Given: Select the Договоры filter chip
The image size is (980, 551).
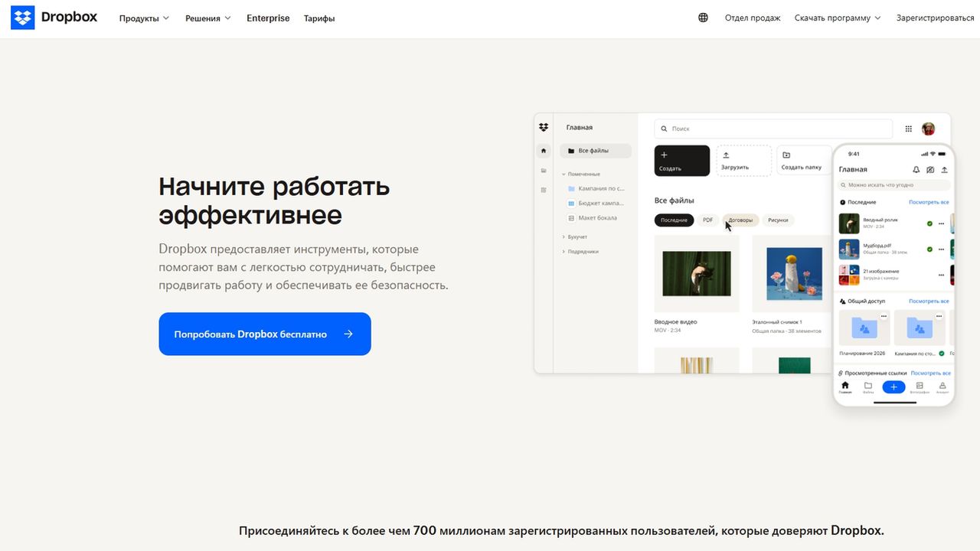Looking at the screenshot, I should (x=740, y=220).
